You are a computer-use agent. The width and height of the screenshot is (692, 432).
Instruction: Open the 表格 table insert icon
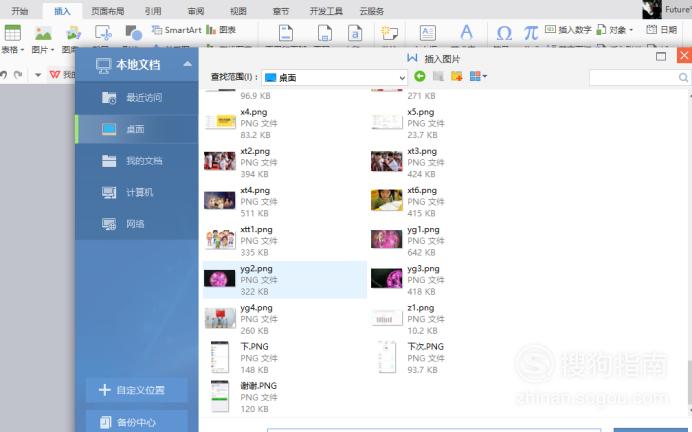pyautogui.click(x=12, y=33)
